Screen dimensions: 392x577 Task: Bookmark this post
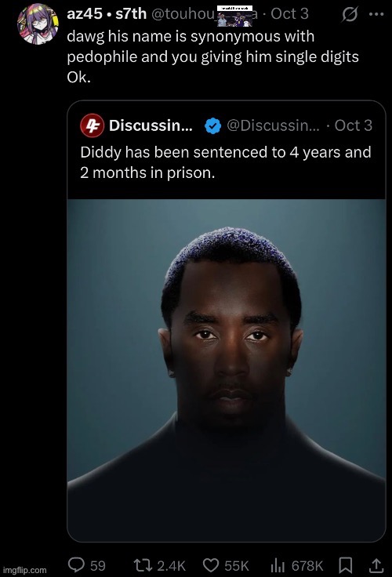coord(345,565)
